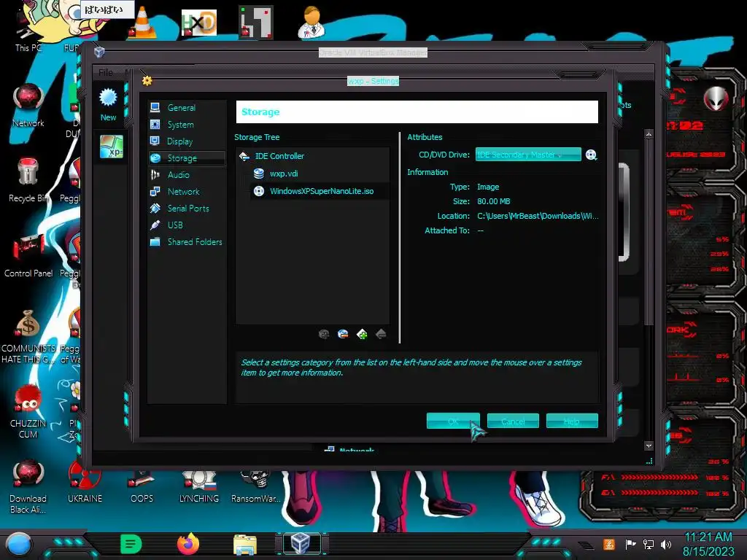Open the green notes app on the taskbar
Viewport: 747px width, 560px height.
click(x=131, y=544)
